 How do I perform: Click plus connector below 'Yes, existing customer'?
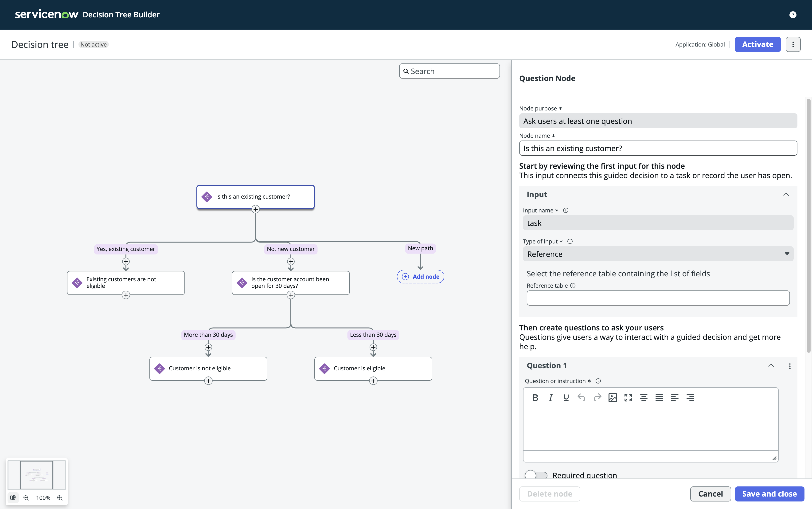(x=125, y=262)
